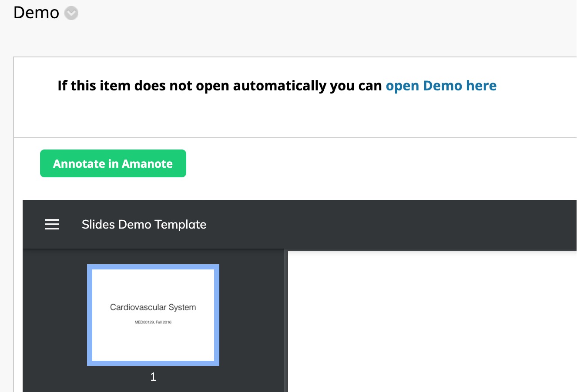Click the white main slide viewing area

431,322
